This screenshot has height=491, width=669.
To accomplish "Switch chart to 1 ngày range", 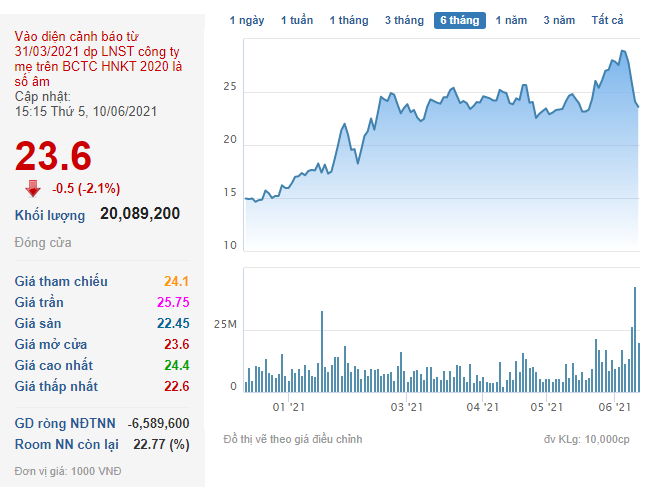I will click(247, 20).
